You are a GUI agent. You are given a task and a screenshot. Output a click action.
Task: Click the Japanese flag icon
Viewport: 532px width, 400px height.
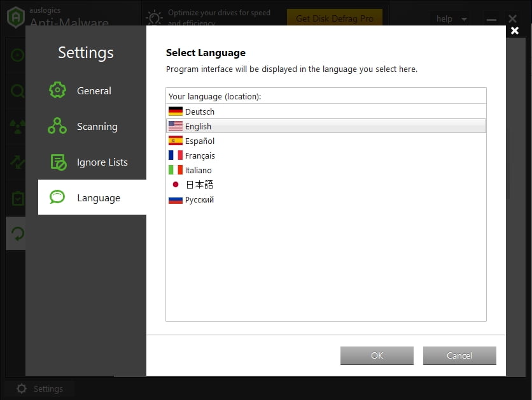(176, 184)
